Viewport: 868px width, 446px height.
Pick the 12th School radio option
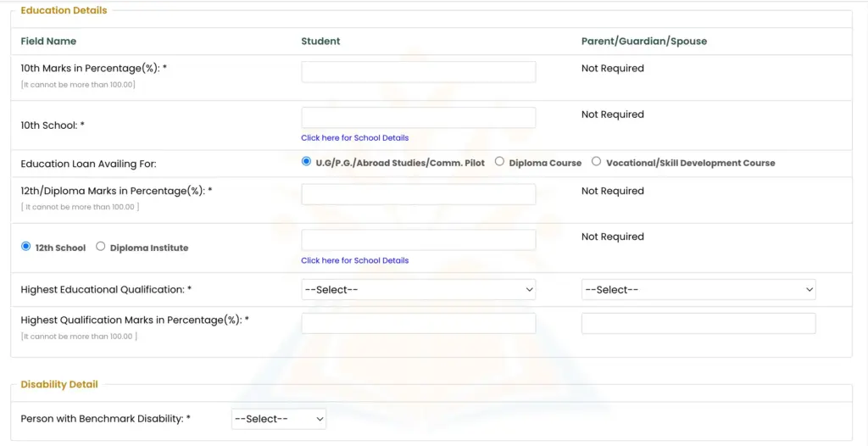click(25, 247)
